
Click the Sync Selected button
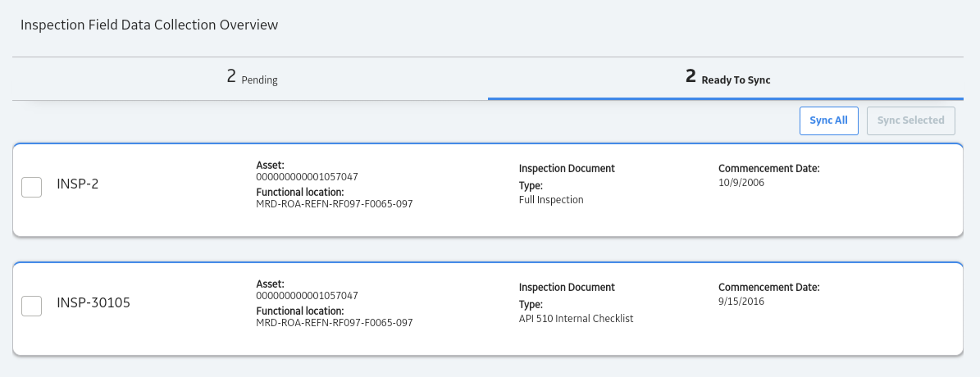(x=910, y=120)
